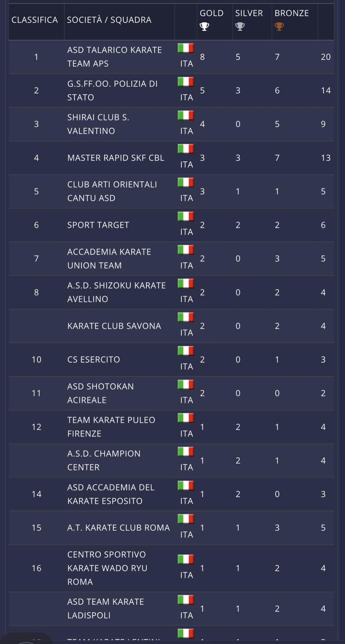Click the Italian flag next to ASD Talarico Karate

(x=186, y=48)
